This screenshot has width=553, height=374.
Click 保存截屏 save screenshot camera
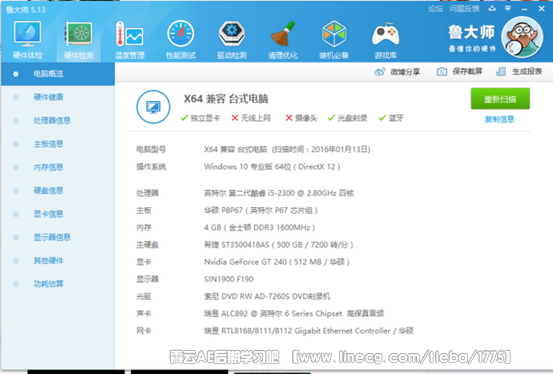[x=460, y=72]
